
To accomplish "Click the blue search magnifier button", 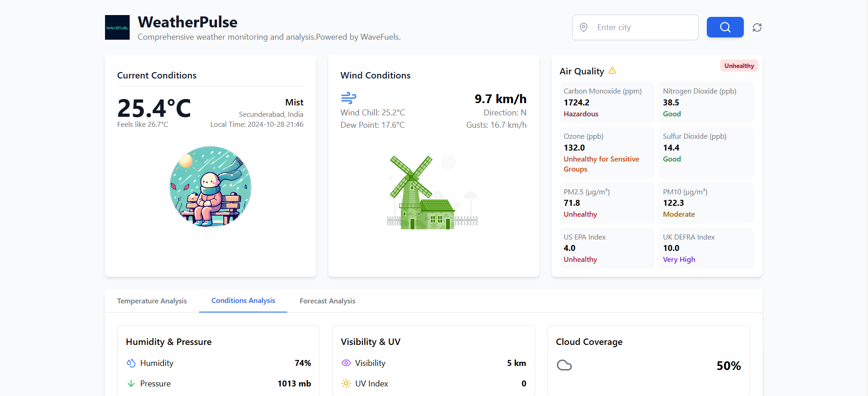I will [x=725, y=27].
